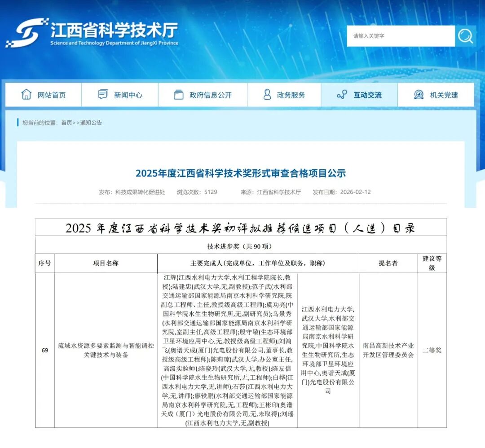
Task: Click the 项目名称 column header
Action: click(106, 264)
